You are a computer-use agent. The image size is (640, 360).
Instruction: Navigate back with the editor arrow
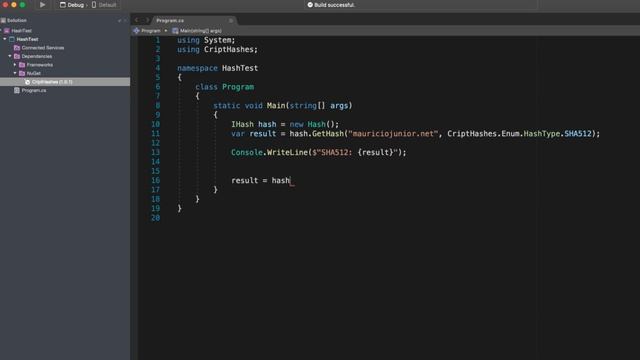(x=137, y=20)
